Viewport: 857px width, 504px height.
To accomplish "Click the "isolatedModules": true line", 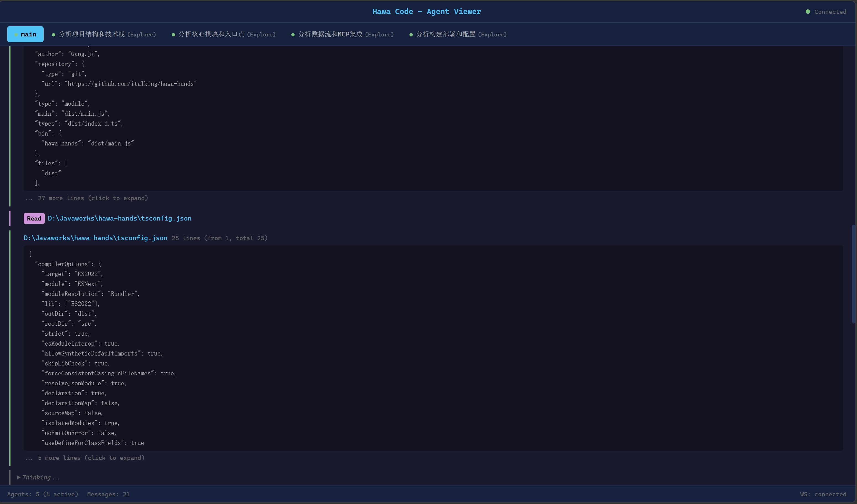I will [80, 423].
